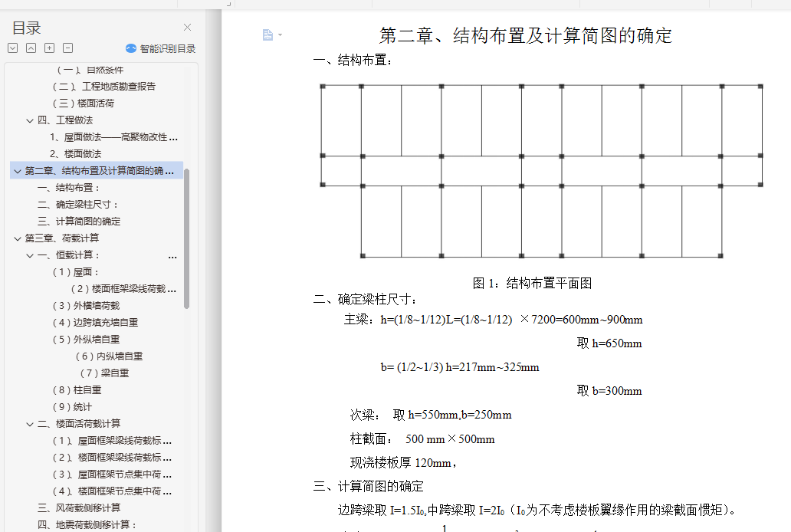Jump to (2)、楼面框架梁线荷载标 entry
This screenshot has height=532, width=791.
pos(112,458)
